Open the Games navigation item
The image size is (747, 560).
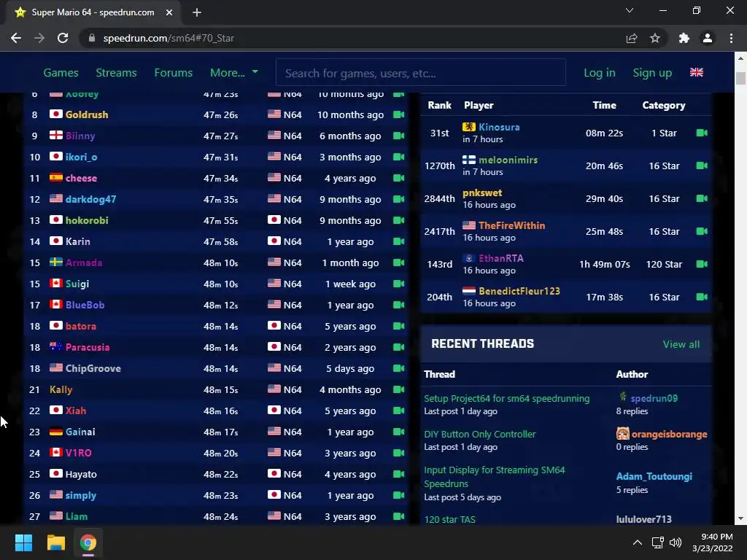pyautogui.click(x=61, y=72)
